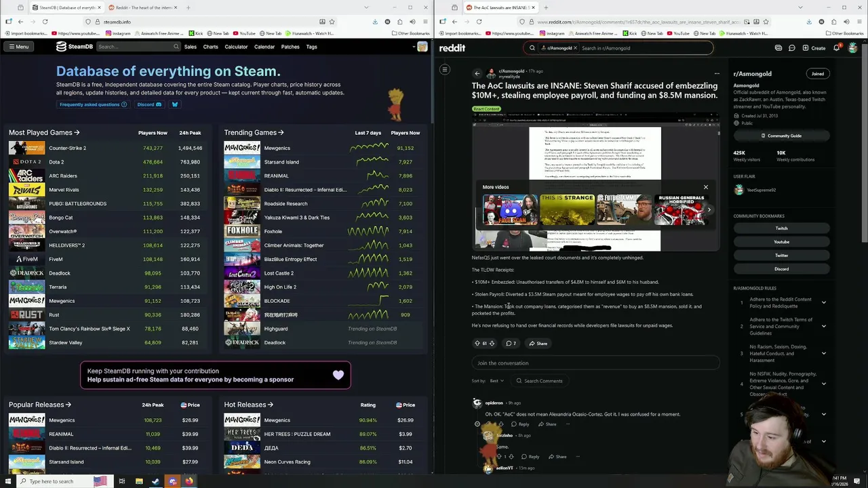
Task: Open the Reddit profile avatar menu
Action: 852,48
